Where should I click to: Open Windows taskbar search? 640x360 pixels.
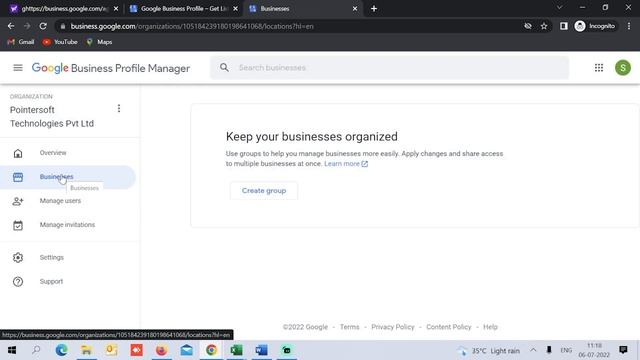pos(36,350)
